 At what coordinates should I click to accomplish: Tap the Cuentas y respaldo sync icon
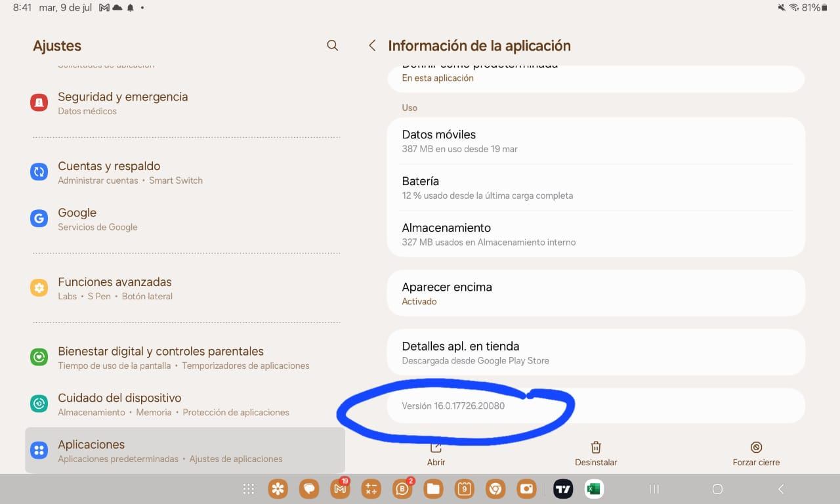39,172
